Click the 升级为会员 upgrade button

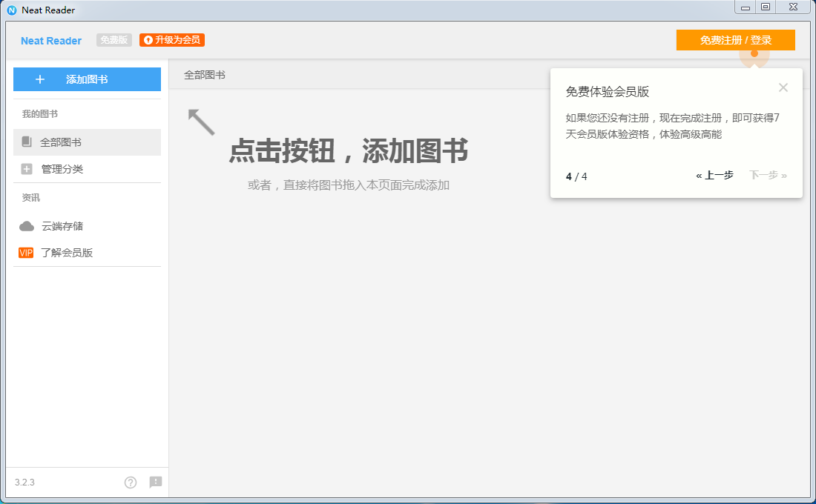[172, 40]
